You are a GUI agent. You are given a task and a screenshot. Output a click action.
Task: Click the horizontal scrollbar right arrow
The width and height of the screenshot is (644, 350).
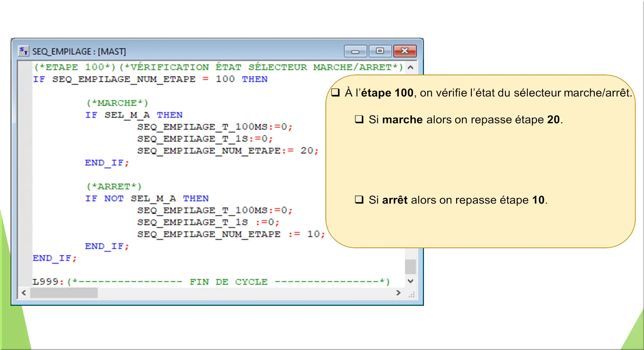pyautogui.click(x=398, y=292)
